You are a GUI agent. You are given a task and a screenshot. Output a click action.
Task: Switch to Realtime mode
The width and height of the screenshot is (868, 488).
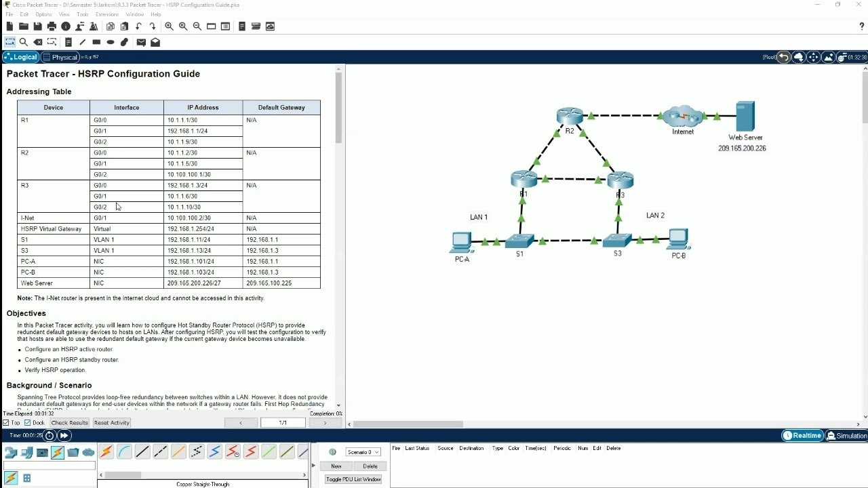803,436
